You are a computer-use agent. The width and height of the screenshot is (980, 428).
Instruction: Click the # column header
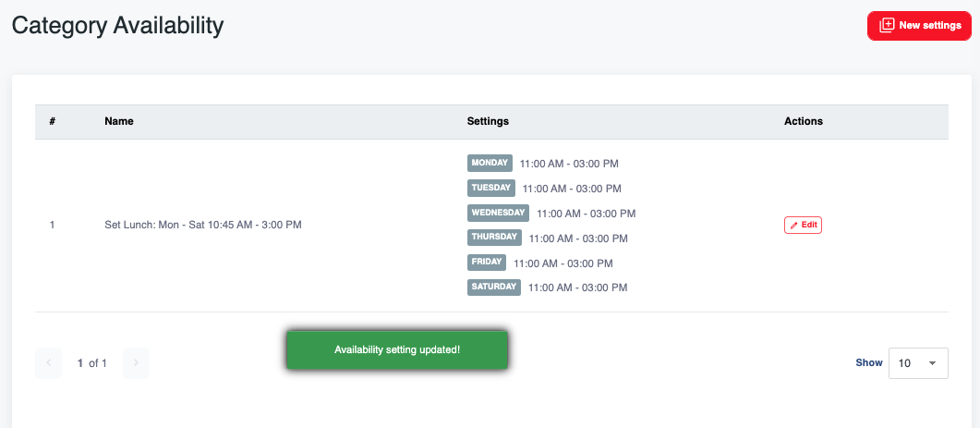point(53,121)
